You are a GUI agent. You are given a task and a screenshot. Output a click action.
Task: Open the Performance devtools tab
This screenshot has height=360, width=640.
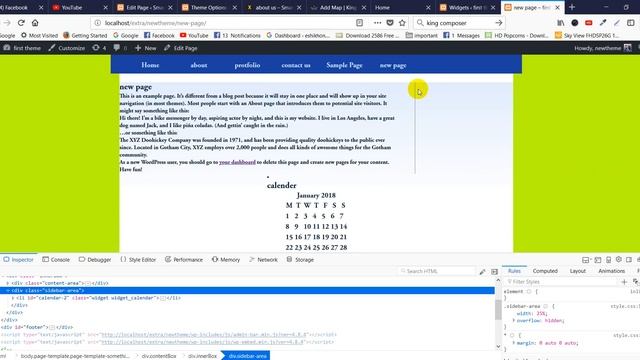click(x=184, y=260)
